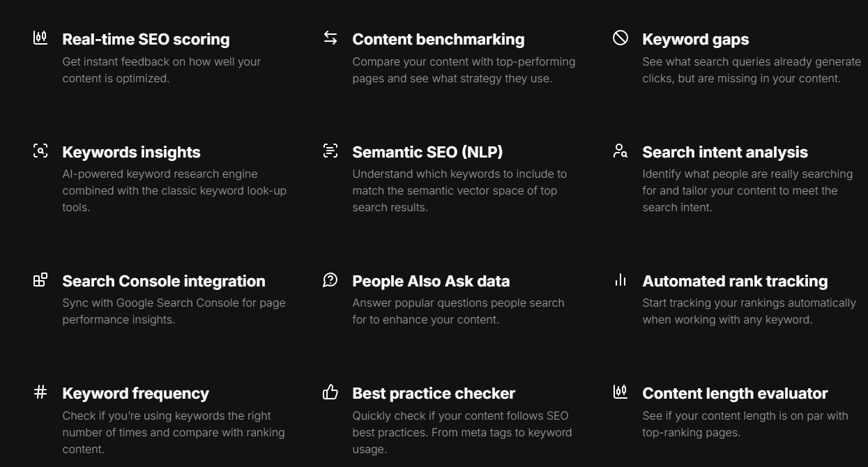Viewport: 868px width, 467px height.
Task: Click the Real-time SEO scoring chart icon
Action: (x=40, y=38)
